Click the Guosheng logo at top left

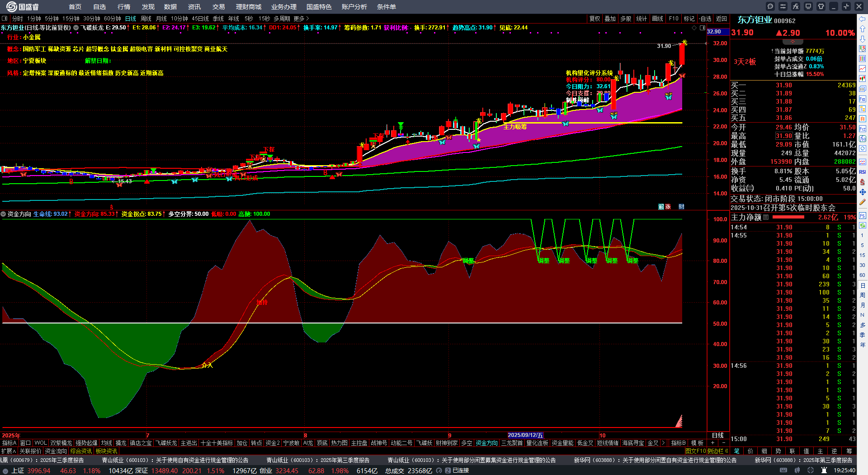point(23,7)
